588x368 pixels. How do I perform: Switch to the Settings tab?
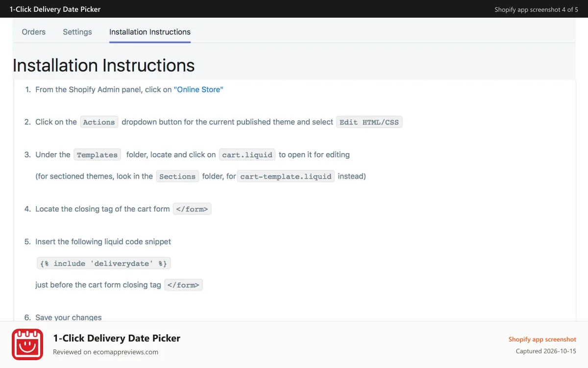[x=77, y=32]
